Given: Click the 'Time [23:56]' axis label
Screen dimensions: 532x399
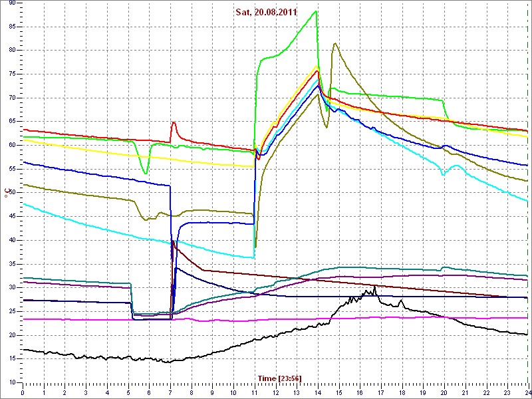Looking at the screenshot, I should (279, 378).
